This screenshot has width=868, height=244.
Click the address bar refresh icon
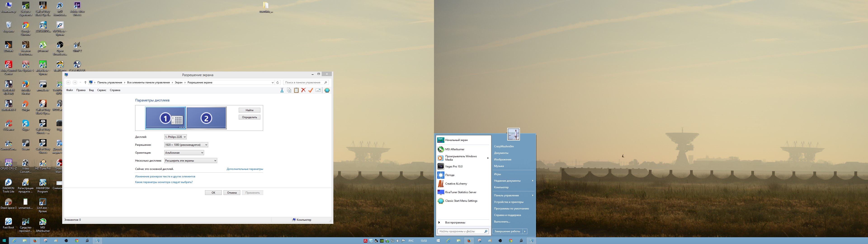[278, 82]
